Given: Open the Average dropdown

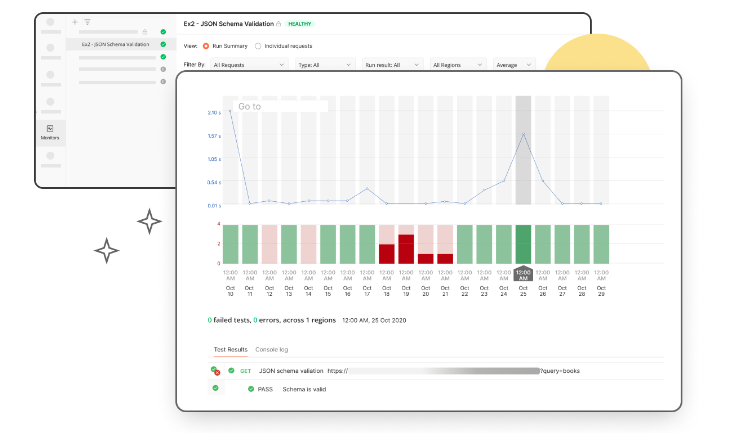Looking at the screenshot, I should coord(513,65).
